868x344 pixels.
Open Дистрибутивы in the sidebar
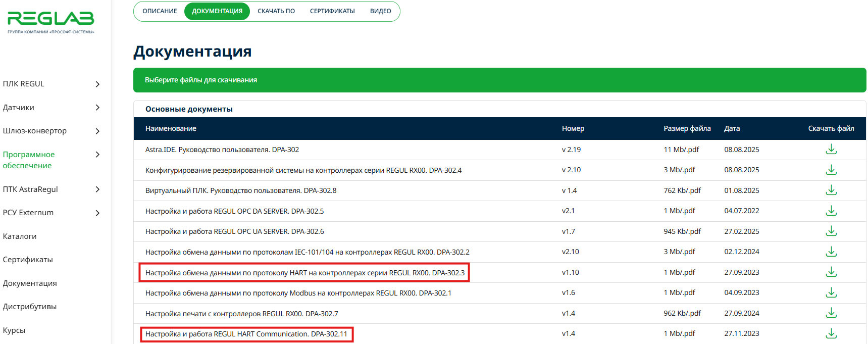pos(30,307)
